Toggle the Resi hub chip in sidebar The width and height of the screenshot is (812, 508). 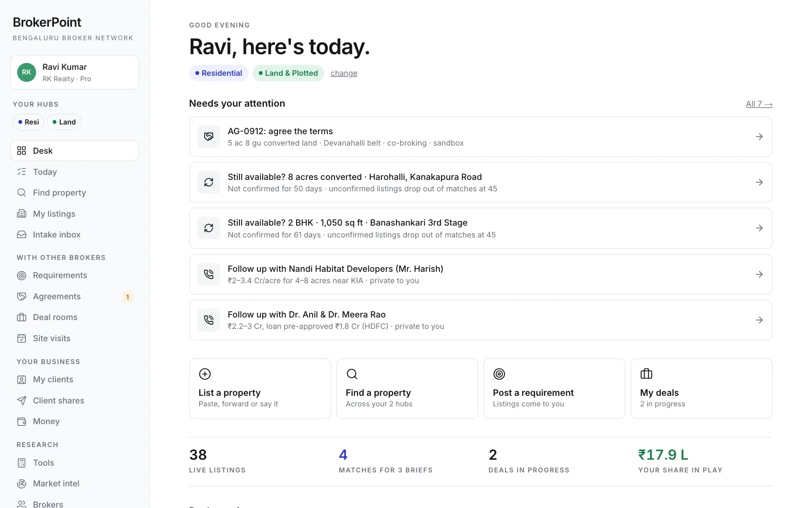tap(29, 122)
